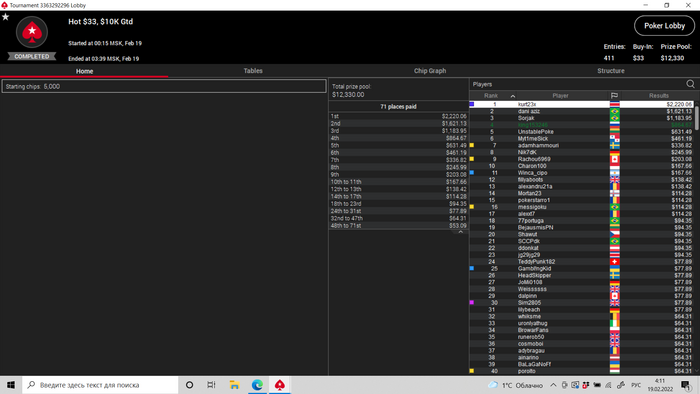
Task: Select player row UnstablePoke
Action: (581, 132)
